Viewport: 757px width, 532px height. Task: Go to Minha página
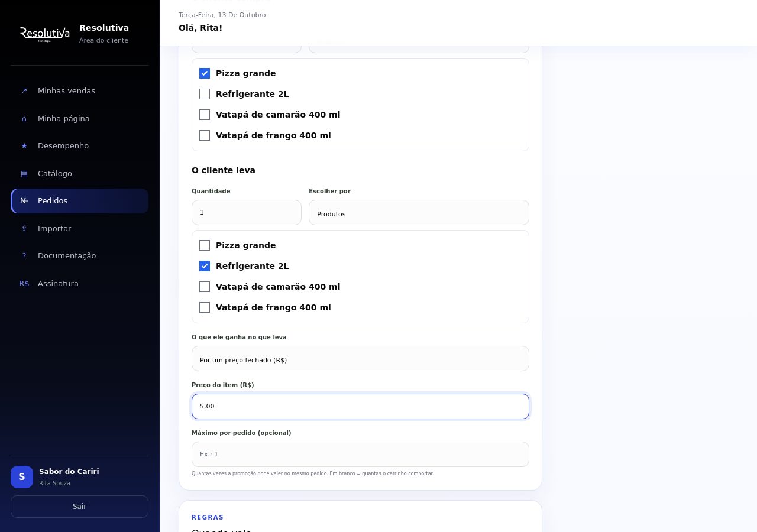pos(80,119)
